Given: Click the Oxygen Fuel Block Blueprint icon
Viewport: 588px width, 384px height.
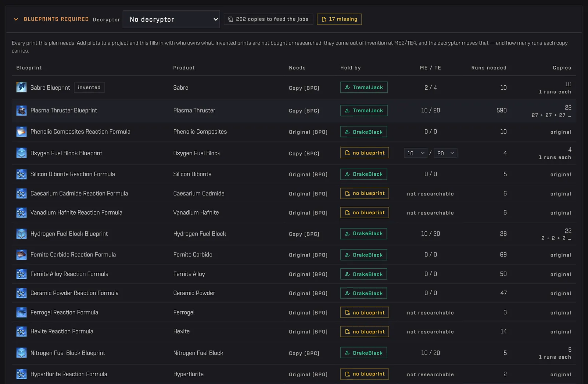Looking at the screenshot, I should (x=21, y=153).
